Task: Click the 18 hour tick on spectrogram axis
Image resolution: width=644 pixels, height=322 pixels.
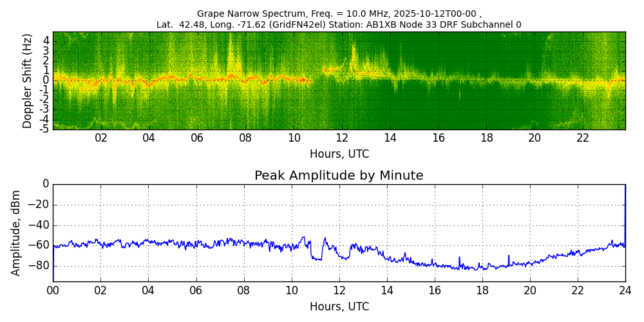Action: point(486,138)
